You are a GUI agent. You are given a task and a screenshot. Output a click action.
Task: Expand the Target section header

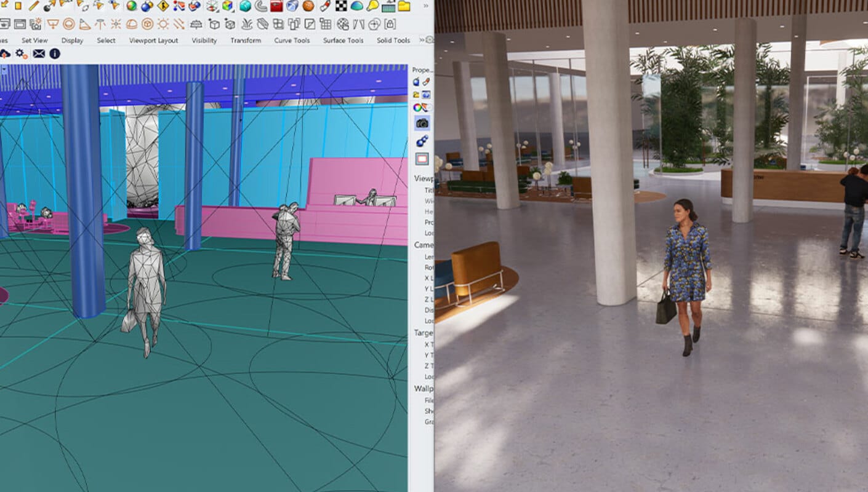click(x=423, y=333)
